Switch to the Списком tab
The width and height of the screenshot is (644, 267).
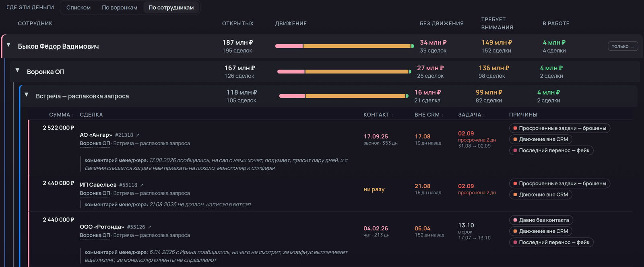pyautogui.click(x=78, y=8)
